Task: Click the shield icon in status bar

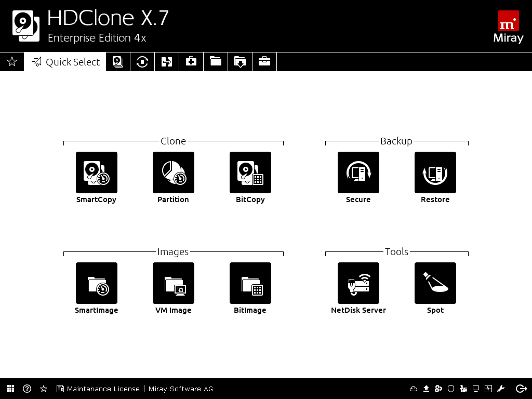Action: coord(451,389)
